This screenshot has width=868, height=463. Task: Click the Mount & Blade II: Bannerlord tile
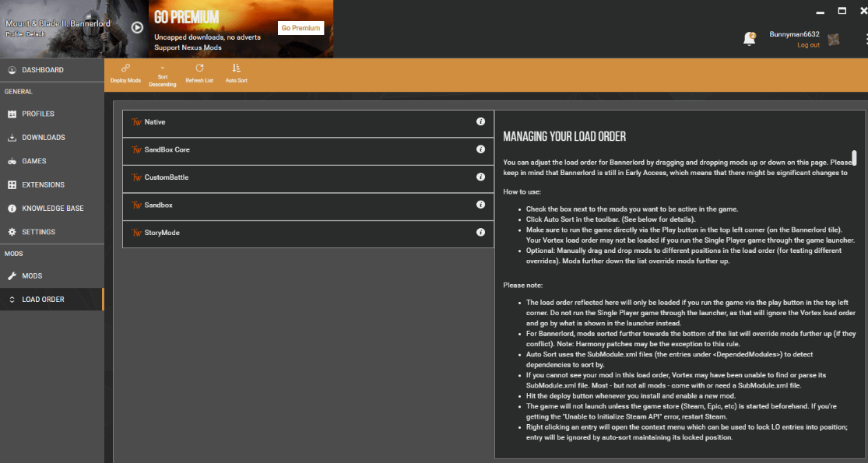pyautogui.click(x=74, y=29)
